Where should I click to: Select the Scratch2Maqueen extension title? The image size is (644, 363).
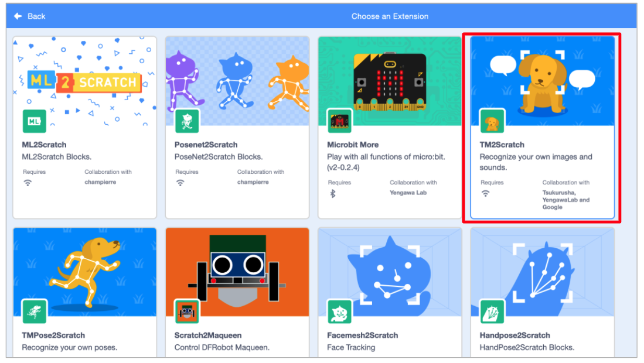click(x=208, y=335)
